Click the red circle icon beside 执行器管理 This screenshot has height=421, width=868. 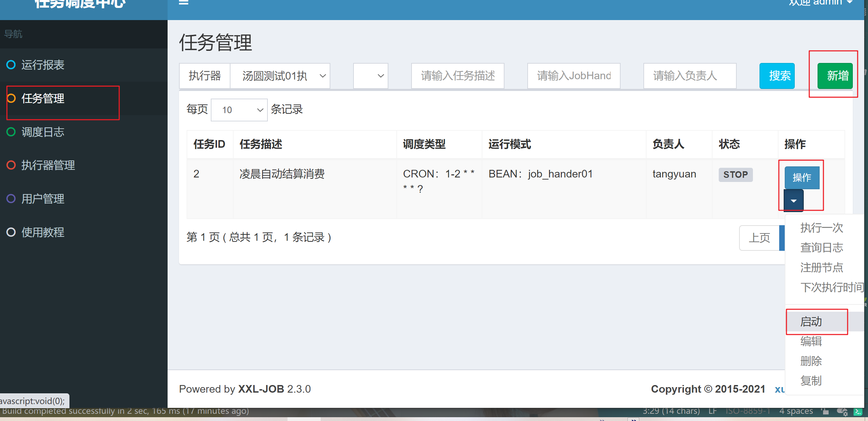coord(11,165)
